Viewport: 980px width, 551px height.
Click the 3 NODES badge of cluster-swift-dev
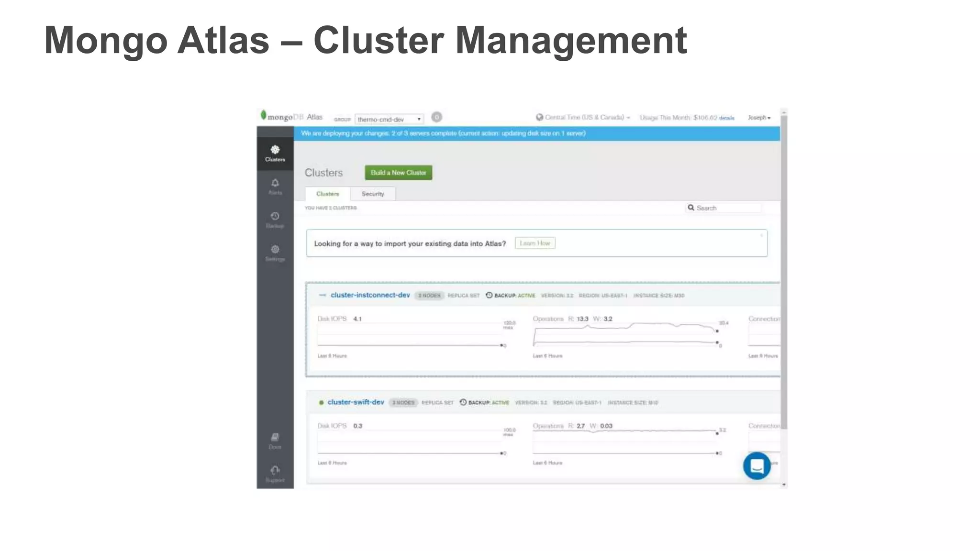tap(403, 403)
